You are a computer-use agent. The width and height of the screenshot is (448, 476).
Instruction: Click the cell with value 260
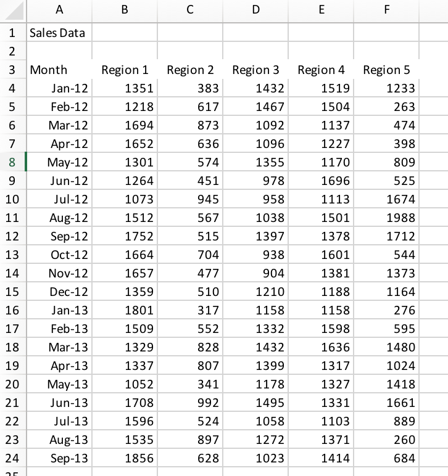(x=387, y=440)
